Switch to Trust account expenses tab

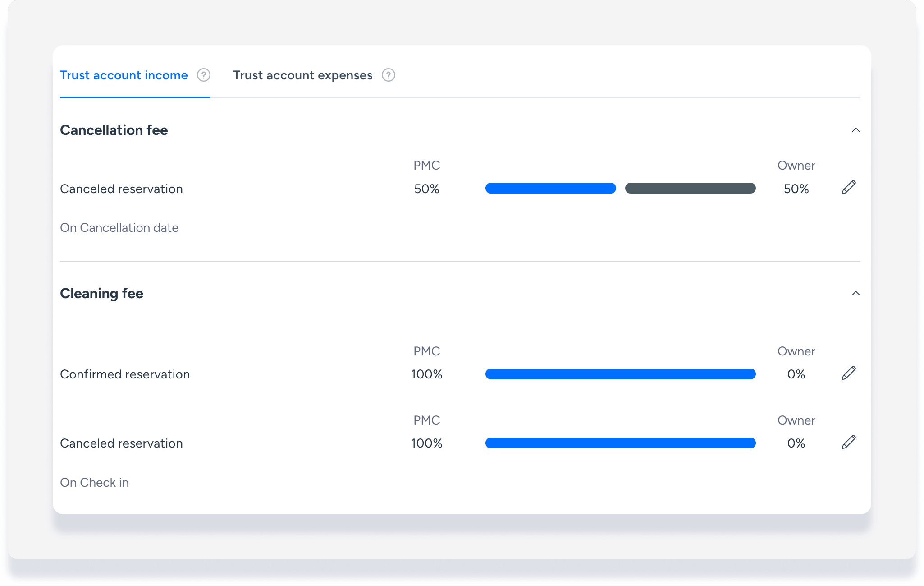point(302,75)
